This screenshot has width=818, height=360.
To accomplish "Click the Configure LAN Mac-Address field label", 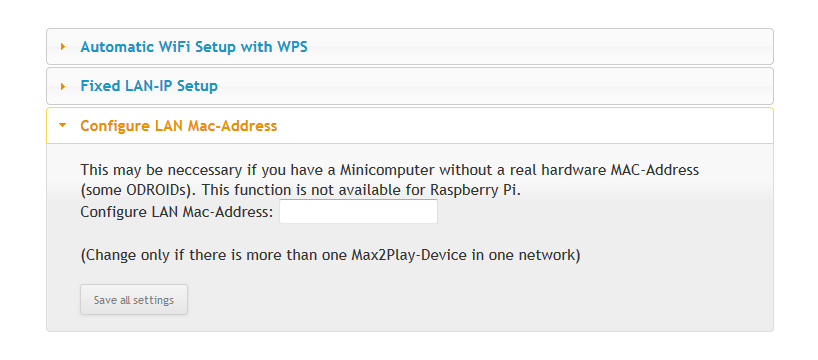I will (x=177, y=212).
